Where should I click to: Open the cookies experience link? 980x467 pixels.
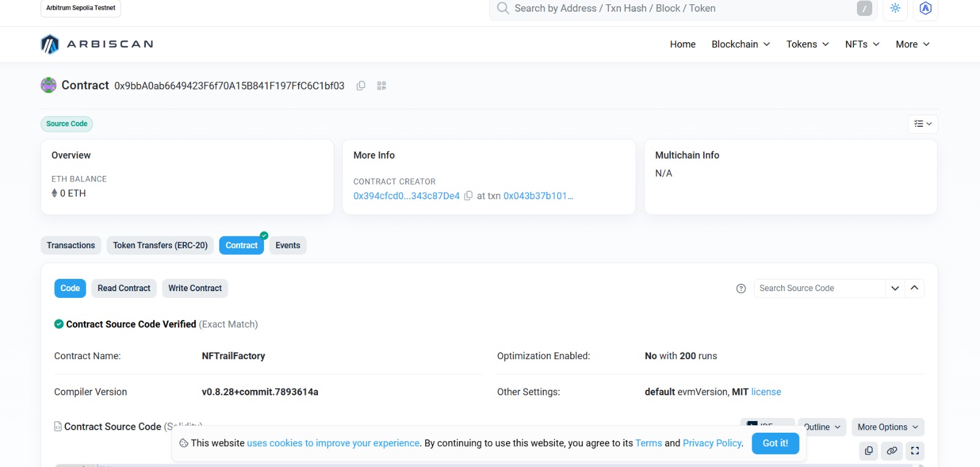coord(333,443)
